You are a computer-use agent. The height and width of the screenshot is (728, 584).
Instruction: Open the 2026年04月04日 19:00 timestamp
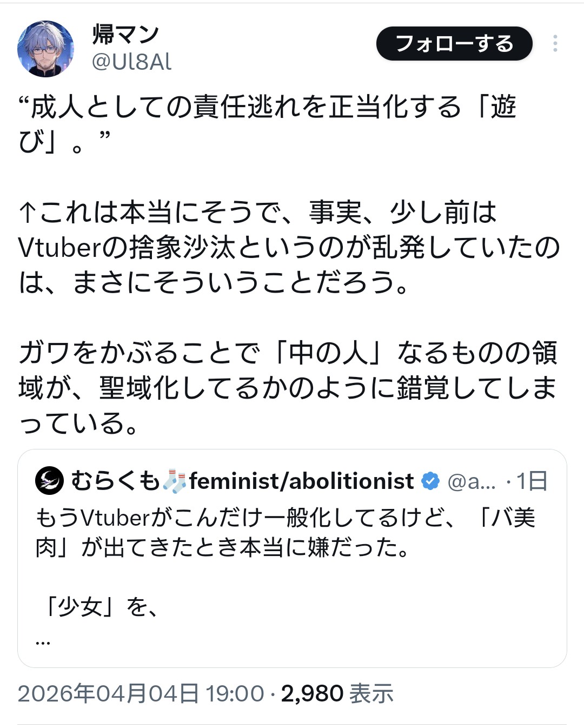141,693
